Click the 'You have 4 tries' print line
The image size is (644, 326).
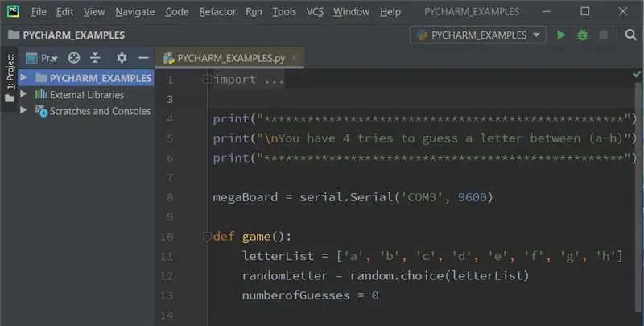coord(424,138)
